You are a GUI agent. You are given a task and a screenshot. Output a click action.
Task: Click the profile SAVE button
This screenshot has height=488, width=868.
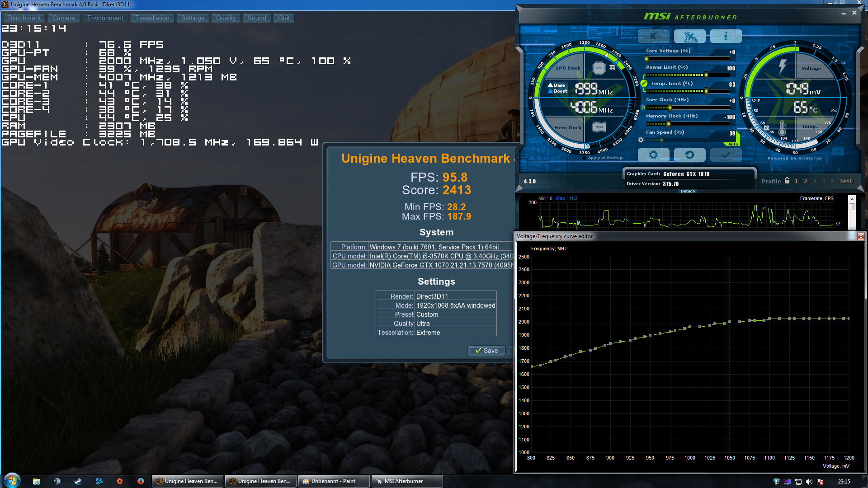pos(846,181)
